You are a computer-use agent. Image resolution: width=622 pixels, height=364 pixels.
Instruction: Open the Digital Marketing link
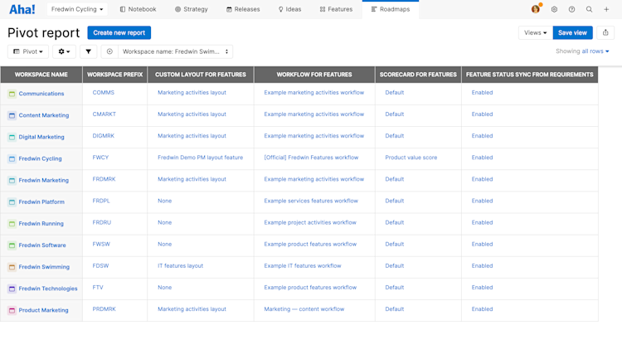[x=41, y=137]
